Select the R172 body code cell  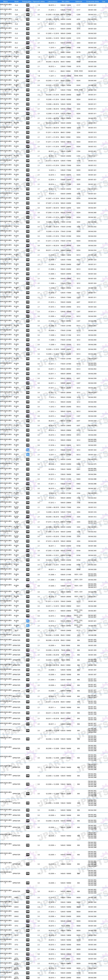pos(78,630)
